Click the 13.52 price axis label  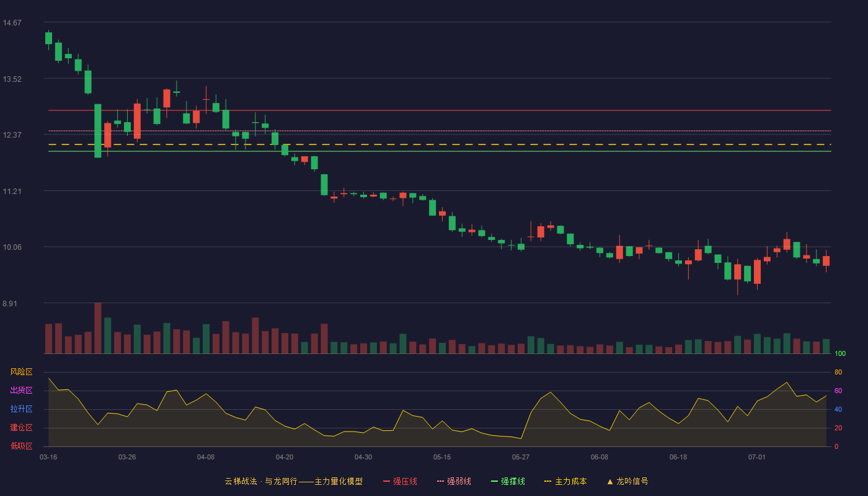click(x=12, y=79)
